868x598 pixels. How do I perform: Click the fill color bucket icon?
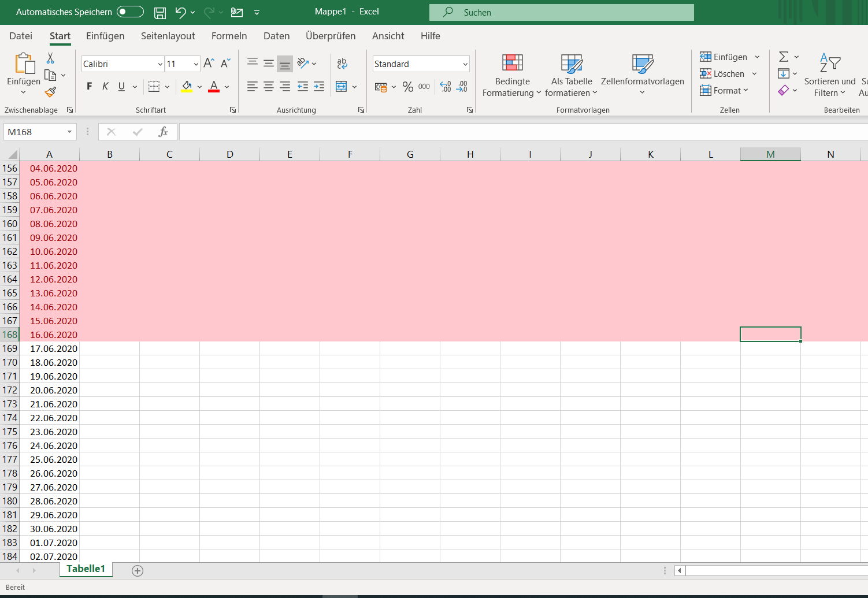[187, 87]
